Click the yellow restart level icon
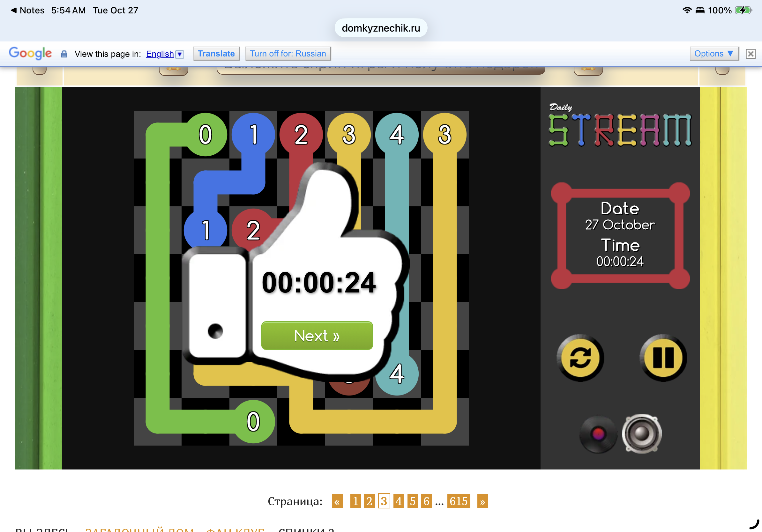 580,358
